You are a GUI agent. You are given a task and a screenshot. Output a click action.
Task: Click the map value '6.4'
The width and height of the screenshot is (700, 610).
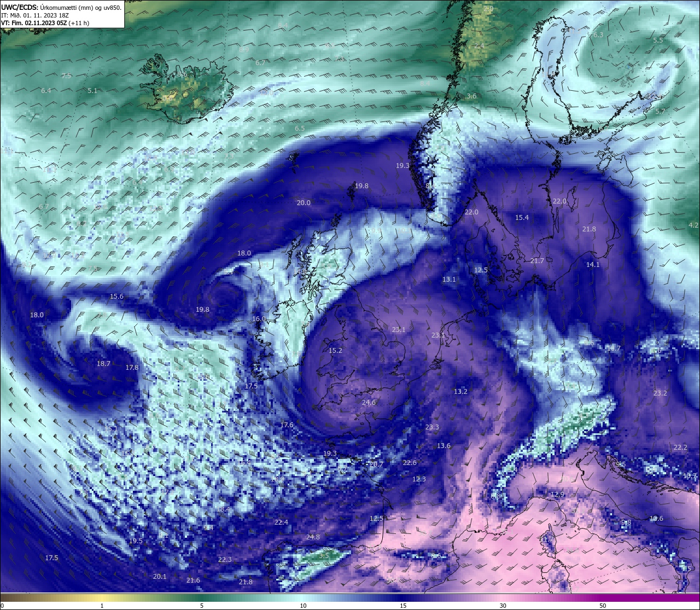point(46,90)
